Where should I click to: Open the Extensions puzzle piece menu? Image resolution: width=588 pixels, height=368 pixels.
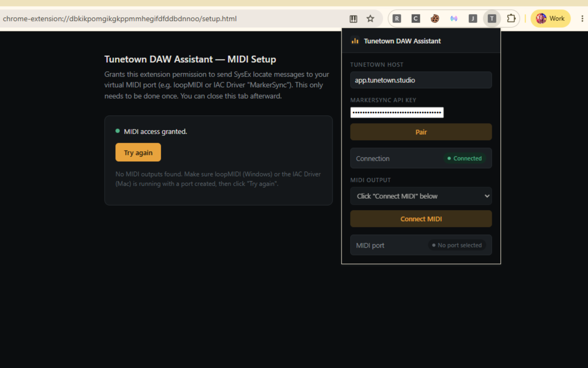point(511,19)
